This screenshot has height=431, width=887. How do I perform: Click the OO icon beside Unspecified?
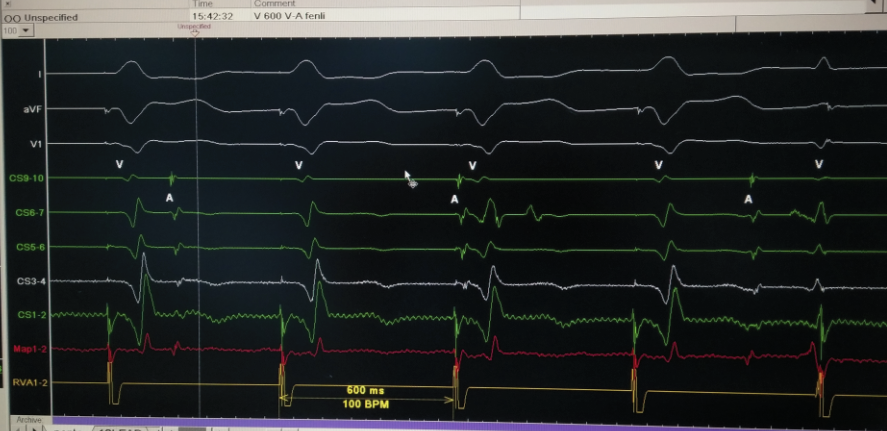tap(12, 18)
